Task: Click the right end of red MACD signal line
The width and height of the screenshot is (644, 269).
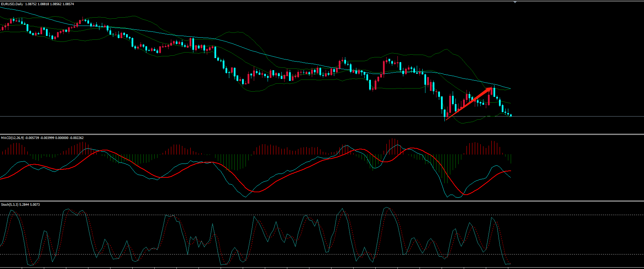Action: (x=510, y=171)
